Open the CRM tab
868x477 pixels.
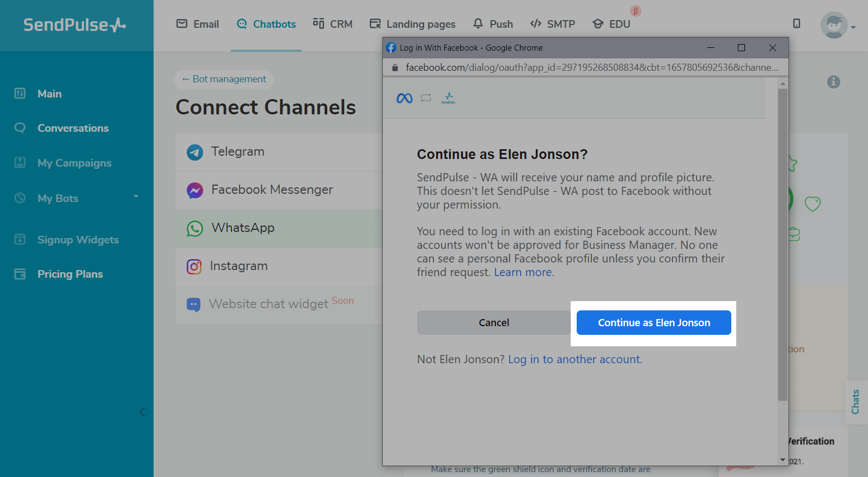tap(333, 24)
